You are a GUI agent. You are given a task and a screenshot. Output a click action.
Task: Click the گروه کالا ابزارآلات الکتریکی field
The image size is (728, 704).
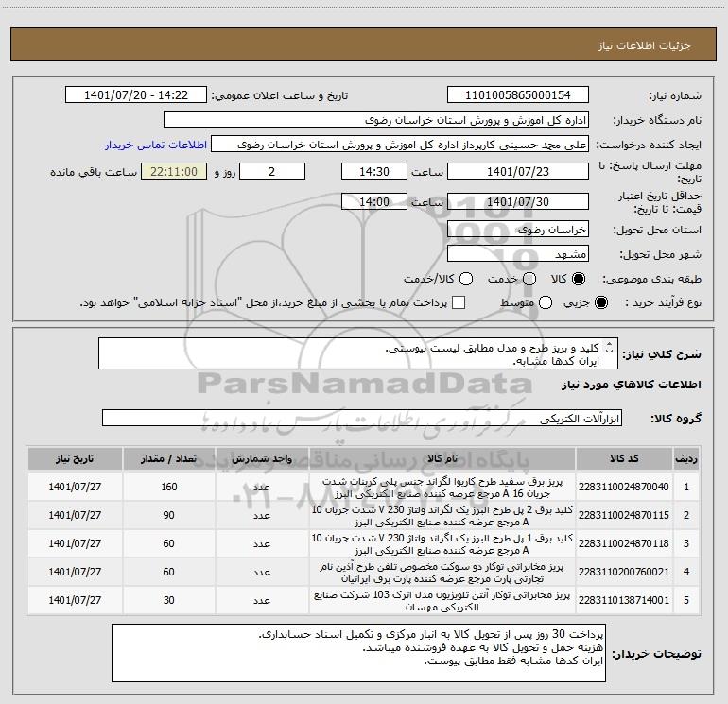(x=362, y=418)
